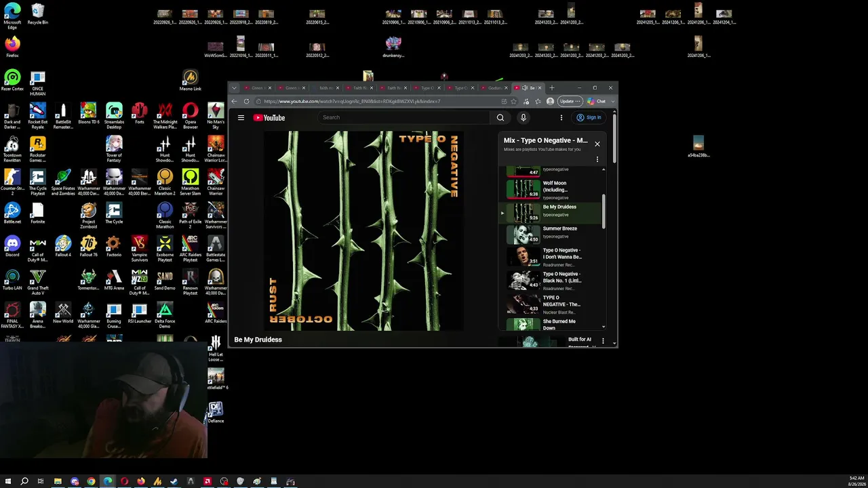Select the Factorio desktop shortcut
Screen dimensions: 868x488
coord(114,245)
